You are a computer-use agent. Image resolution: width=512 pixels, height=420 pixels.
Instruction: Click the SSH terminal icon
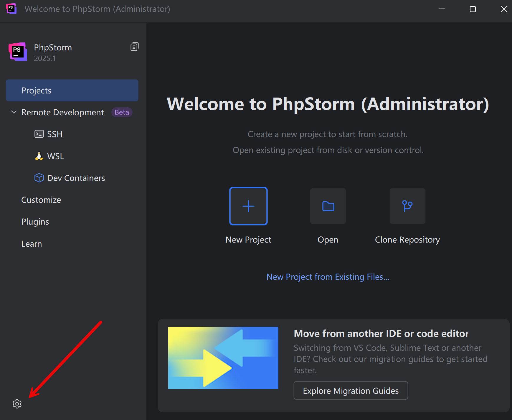click(x=39, y=134)
